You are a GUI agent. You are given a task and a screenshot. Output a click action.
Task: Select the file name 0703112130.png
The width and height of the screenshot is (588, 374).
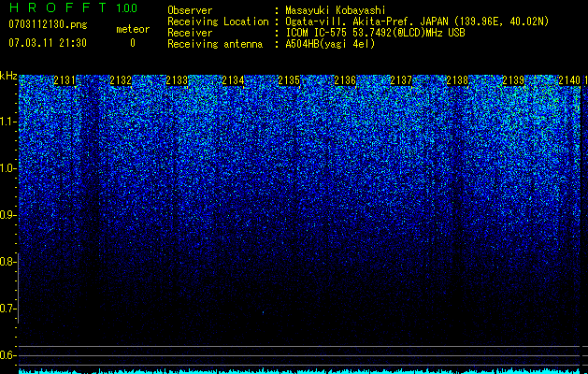pyautogui.click(x=48, y=25)
